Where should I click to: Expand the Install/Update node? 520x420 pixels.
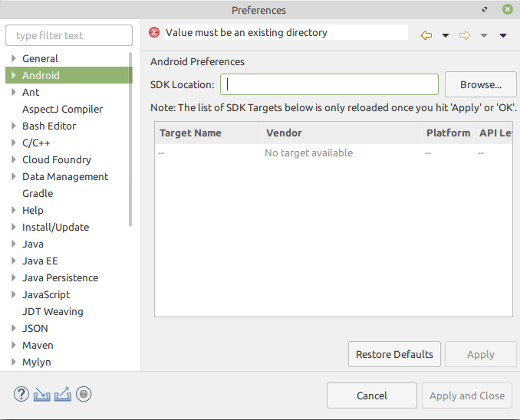pos(13,227)
